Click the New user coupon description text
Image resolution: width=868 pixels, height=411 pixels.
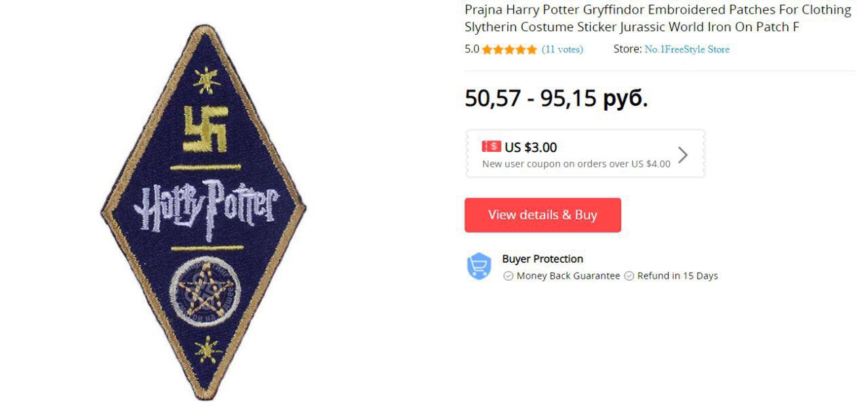[576, 163]
